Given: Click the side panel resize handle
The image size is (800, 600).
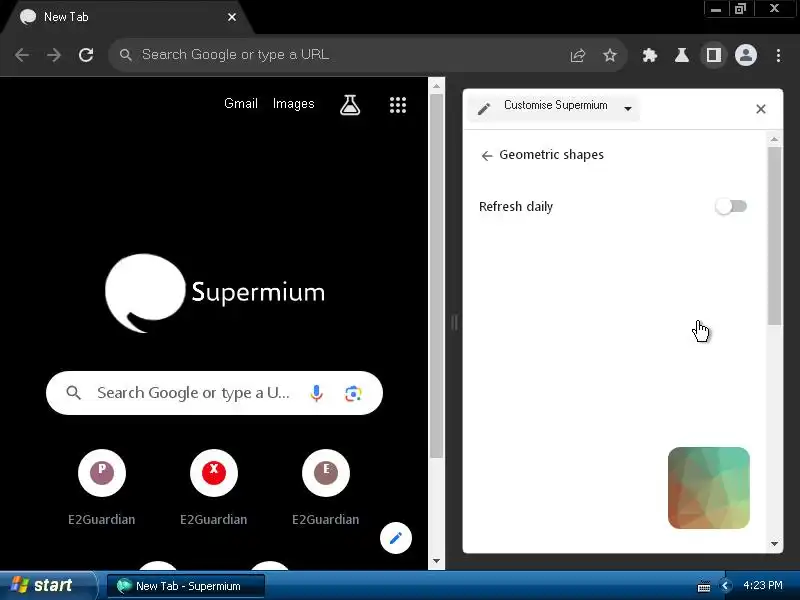Looking at the screenshot, I should tap(454, 322).
